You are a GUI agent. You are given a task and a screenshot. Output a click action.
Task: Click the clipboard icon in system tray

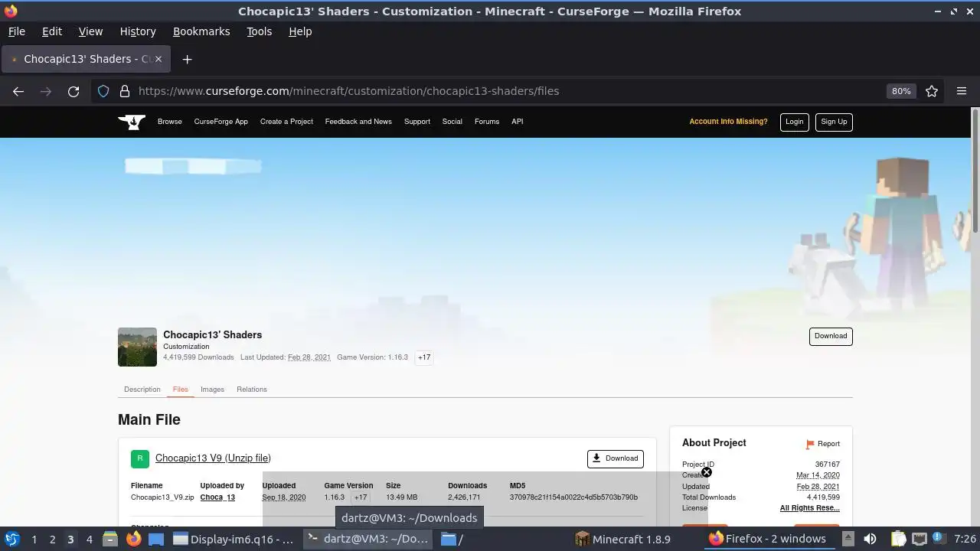(x=898, y=539)
